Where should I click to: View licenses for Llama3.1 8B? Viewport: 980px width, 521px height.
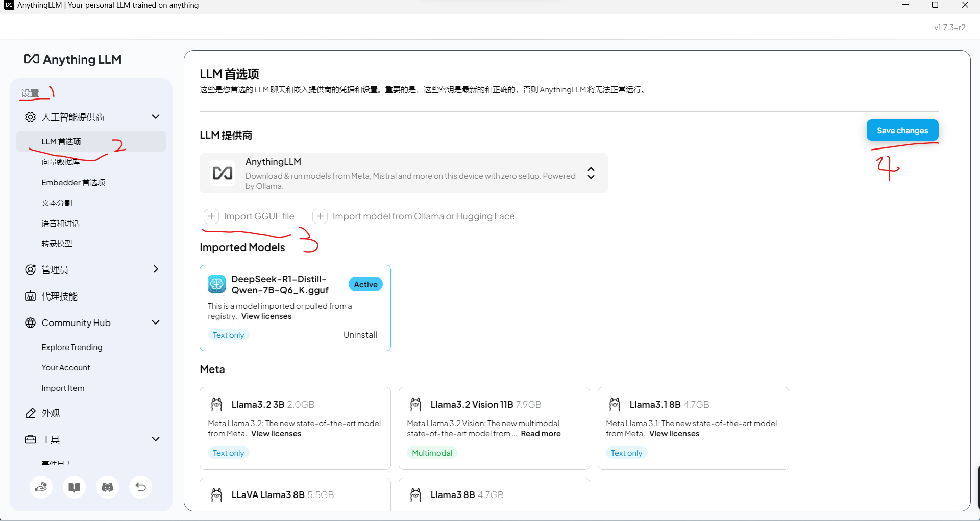coord(674,434)
